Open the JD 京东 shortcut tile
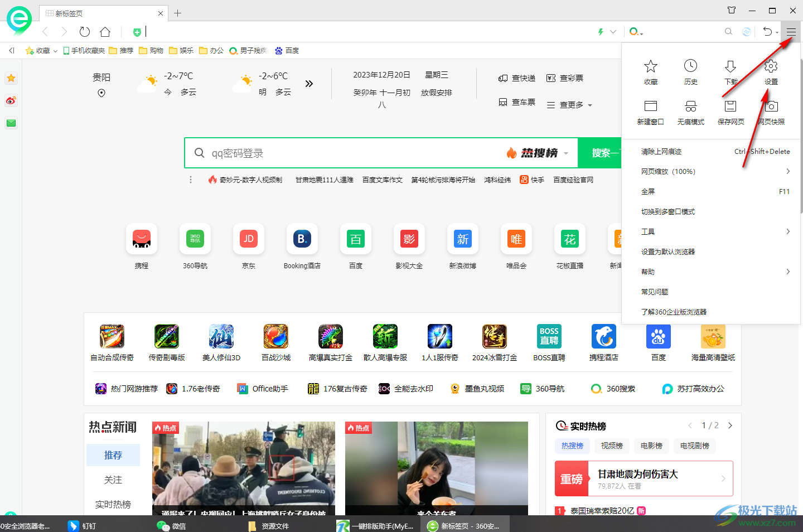 (249, 239)
